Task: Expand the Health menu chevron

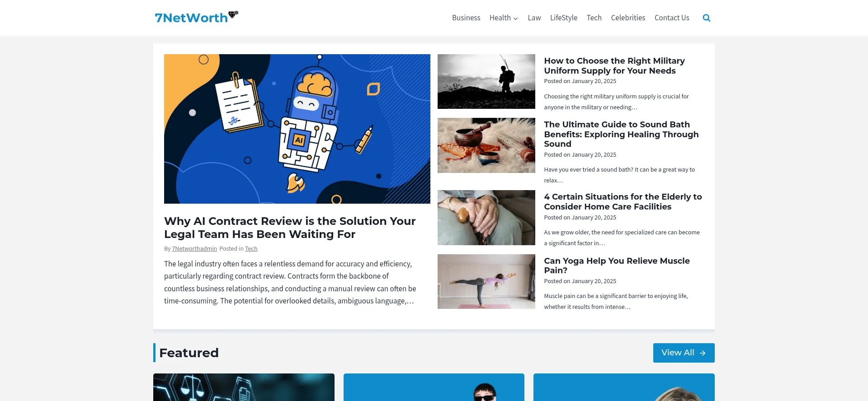Action: [x=515, y=19]
